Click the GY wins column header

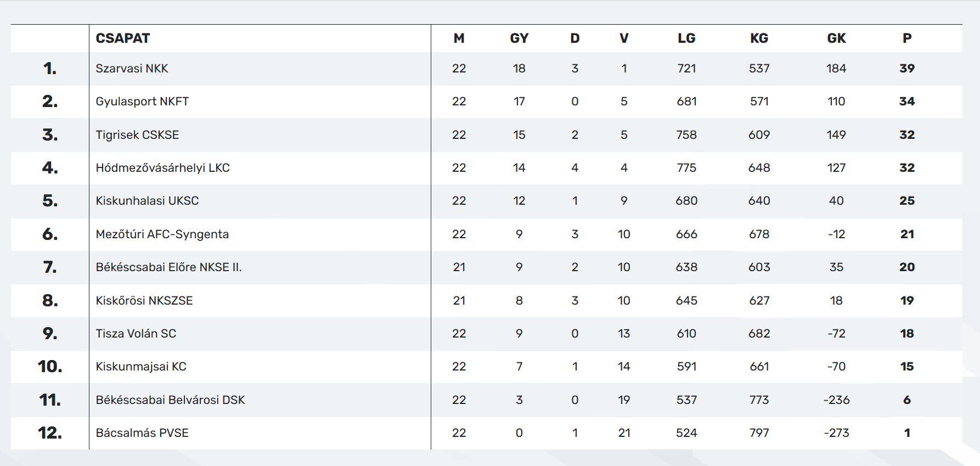point(519,38)
